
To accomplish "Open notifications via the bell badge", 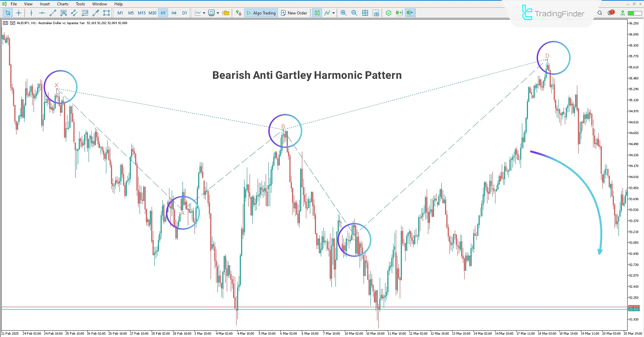I will pos(610,13).
